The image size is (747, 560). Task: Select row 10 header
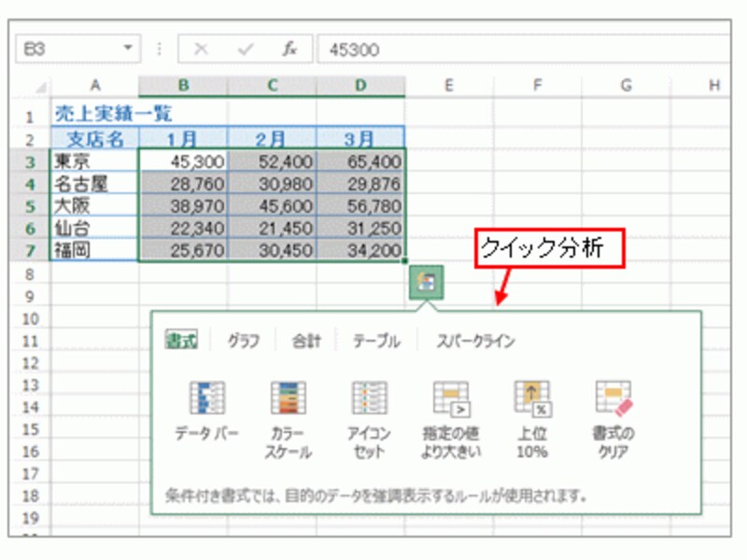pyautogui.click(x=30, y=318)
